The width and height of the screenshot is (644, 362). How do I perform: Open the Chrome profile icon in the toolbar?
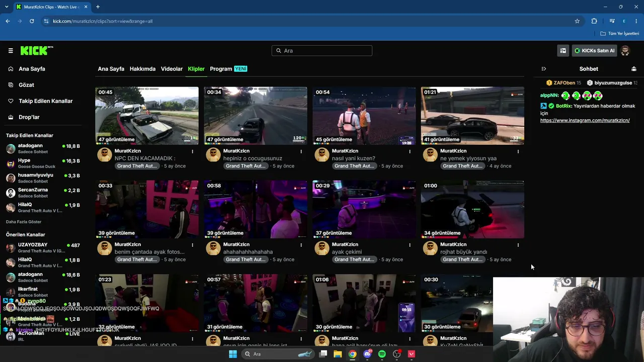[624, 21]
